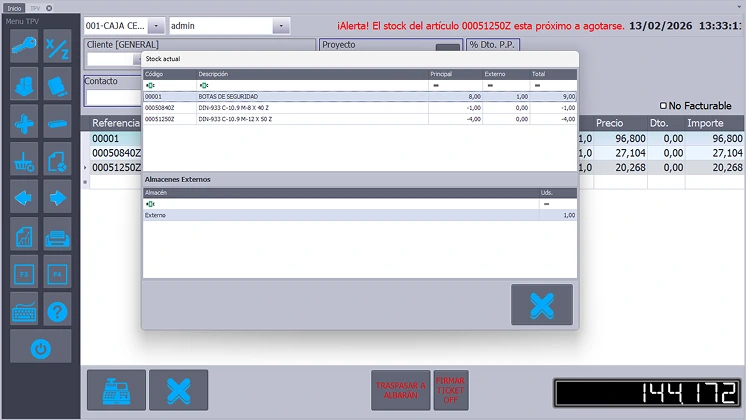
Task: Click the Uds. column filter operator
Action: (546, 204)
